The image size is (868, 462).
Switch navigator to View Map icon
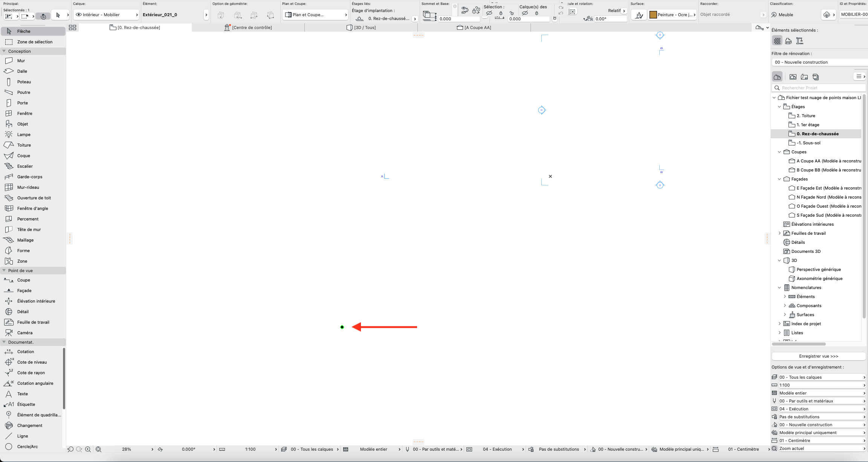[793, 77]
